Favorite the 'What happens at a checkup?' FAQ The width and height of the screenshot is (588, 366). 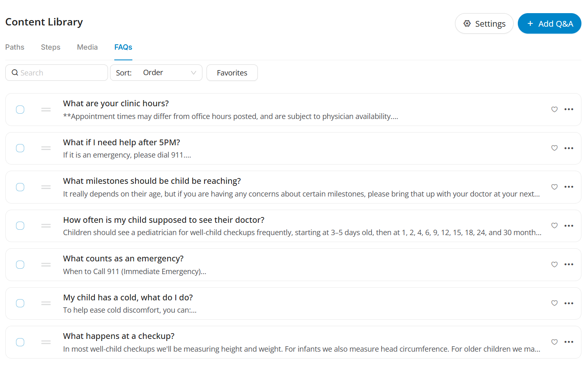click(554, 342)
